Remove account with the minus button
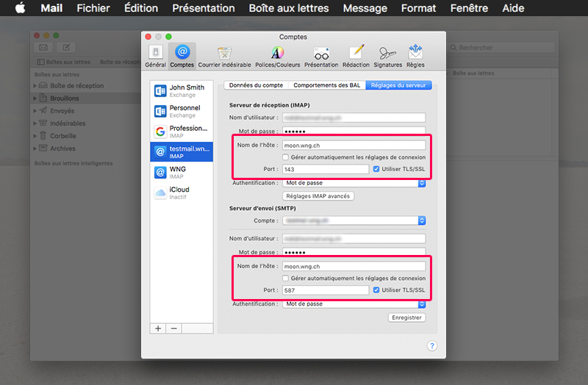The image size is (588, 385). tap(173, 328)
